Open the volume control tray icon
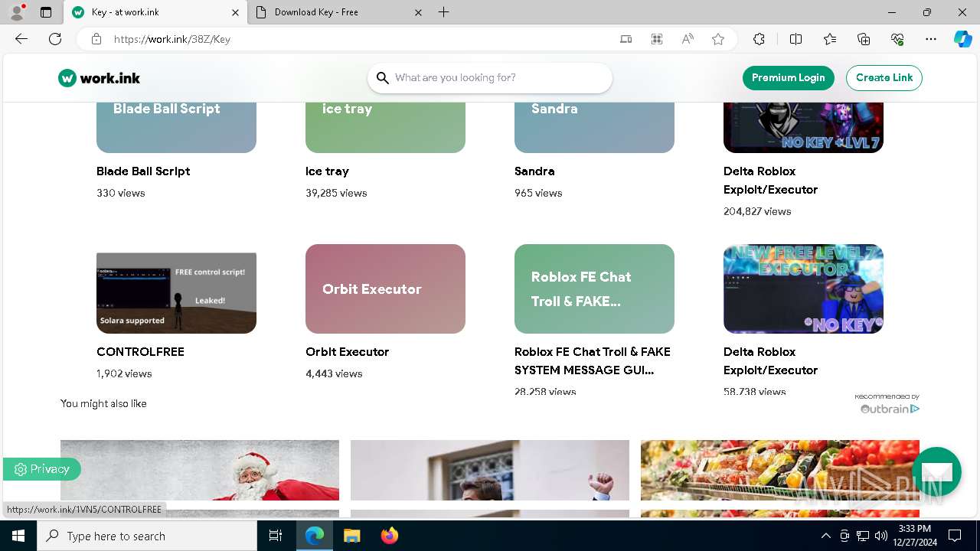Image resolution: width=980 pixels, height=551 pixels. click(x=881, y=536)
